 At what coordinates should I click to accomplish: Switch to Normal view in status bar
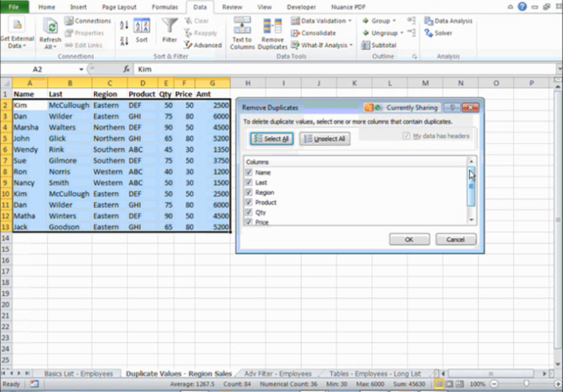coord(438,384)
